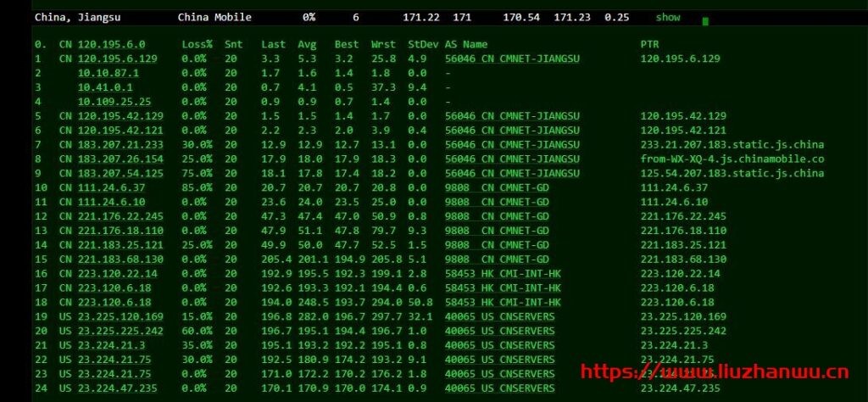Open the red liuzhanwu.cn watermark URL
This screenshot has width=868, height=402.
click(714, 371)
